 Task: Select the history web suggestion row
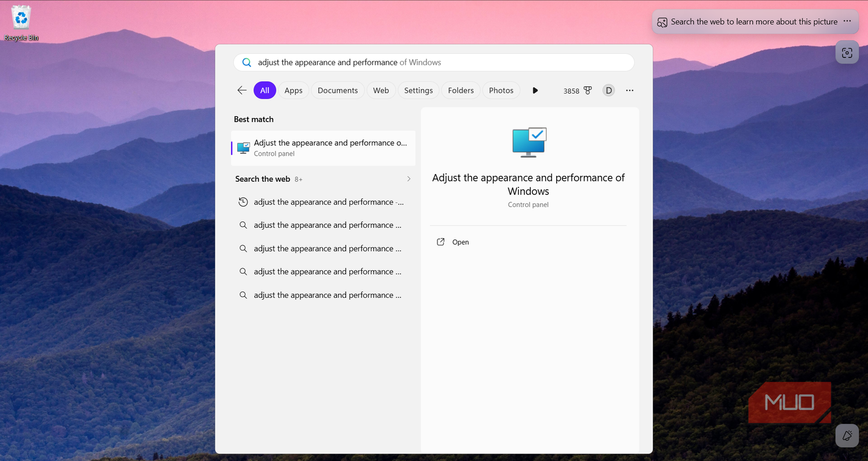coord(323,202)
